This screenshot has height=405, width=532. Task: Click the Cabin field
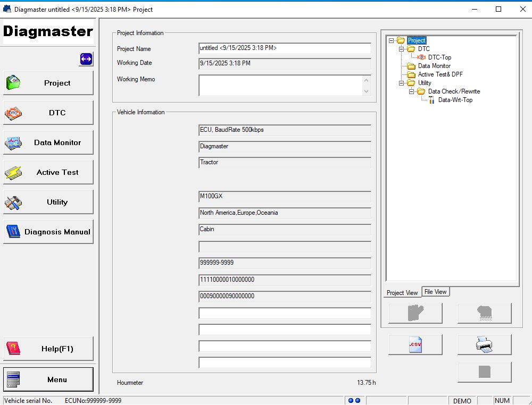click(285, 230)
